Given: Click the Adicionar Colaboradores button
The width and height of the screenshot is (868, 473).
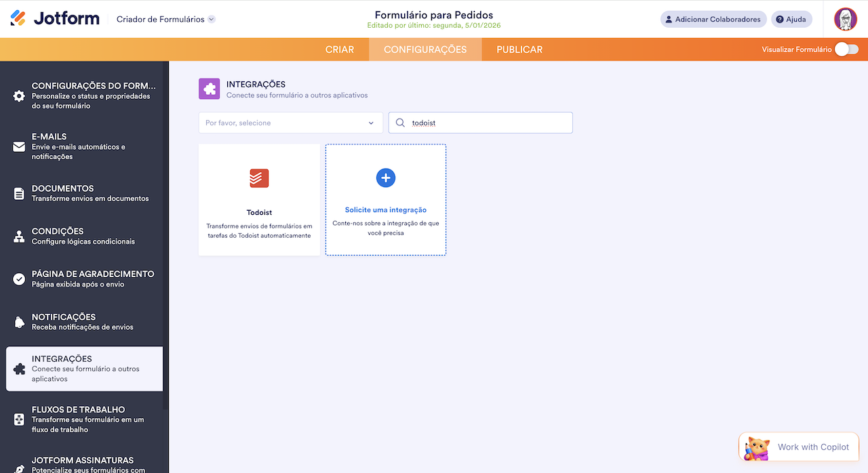Looking at the screenshot, I should [713, 19].
